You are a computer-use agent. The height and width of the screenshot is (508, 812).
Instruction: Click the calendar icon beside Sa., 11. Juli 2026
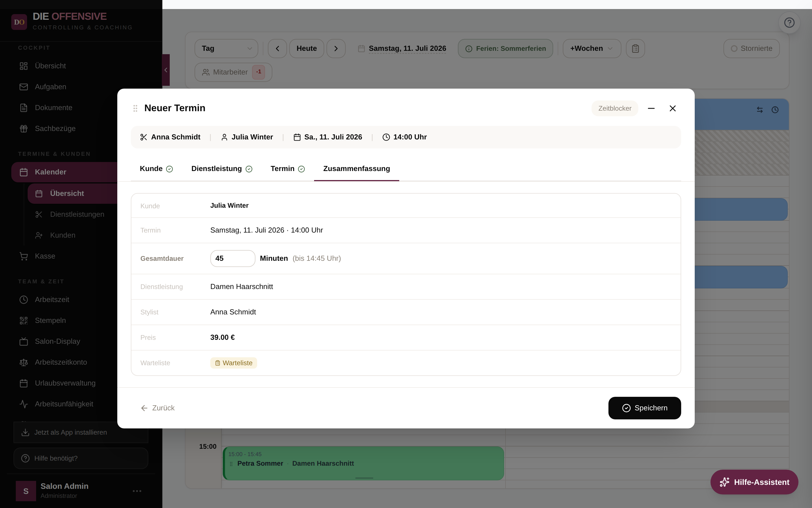click(297, 137)
